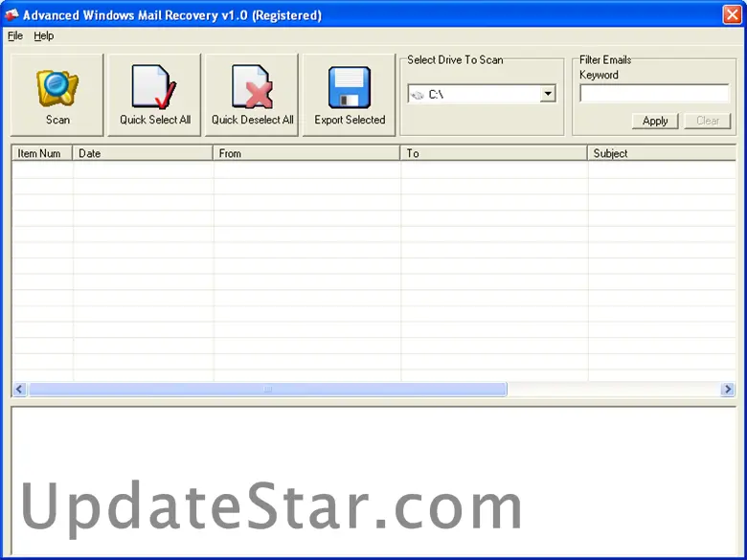747x560 pixels.
Task: Click the Scan folder magnifier icon
Action: (x=57, y=88)
